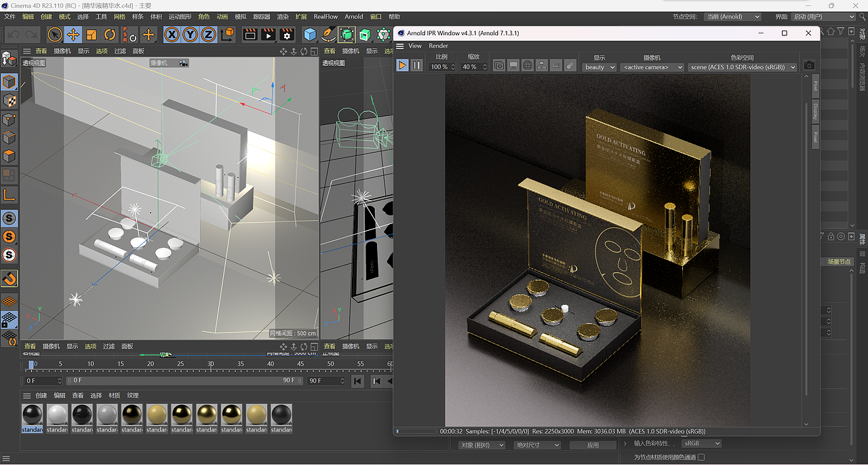Screen dimensions: 868x465
Task: Click the PSR reset icon
Action: point(129,35)
